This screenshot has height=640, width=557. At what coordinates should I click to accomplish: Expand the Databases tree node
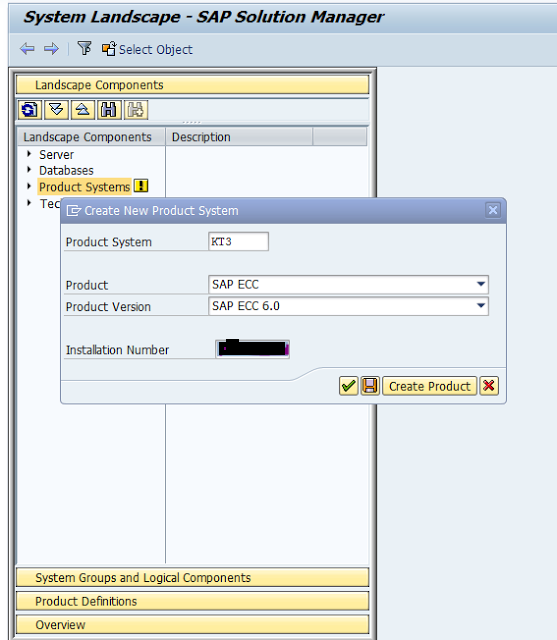(29, 169)
